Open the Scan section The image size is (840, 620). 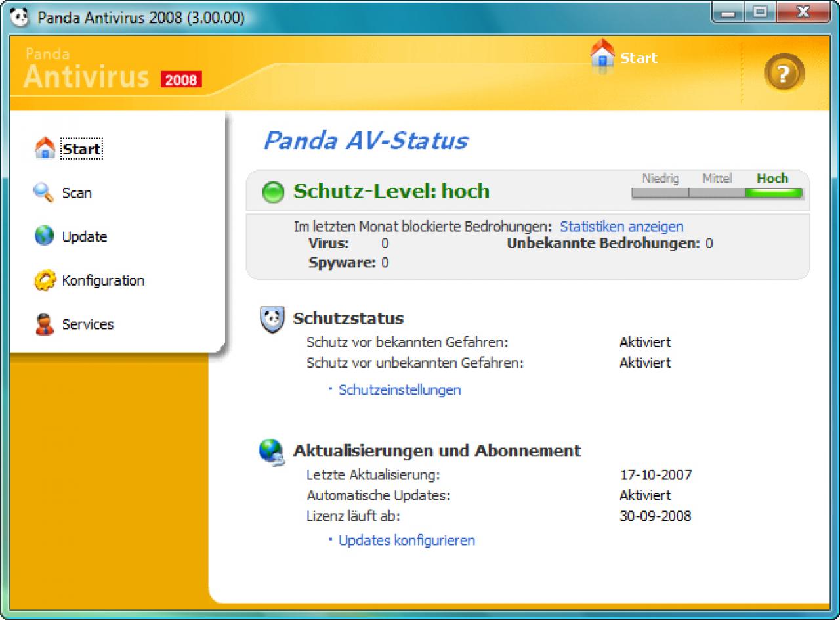click(77, 193)
